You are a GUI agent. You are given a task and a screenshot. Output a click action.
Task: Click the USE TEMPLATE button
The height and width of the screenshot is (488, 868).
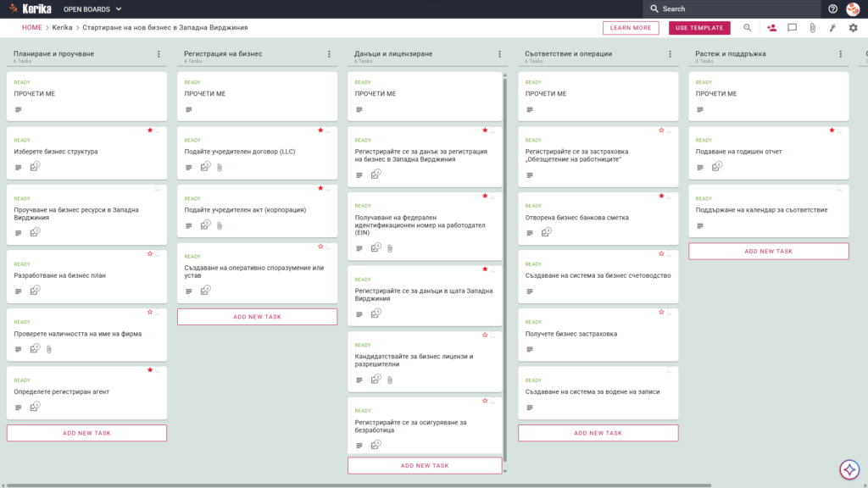point(699,28)
